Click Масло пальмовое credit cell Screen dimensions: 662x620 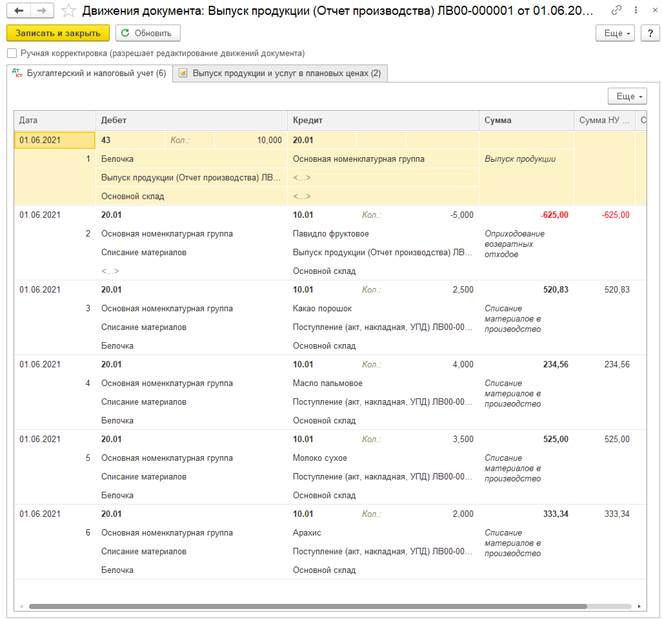coord(328,383)
